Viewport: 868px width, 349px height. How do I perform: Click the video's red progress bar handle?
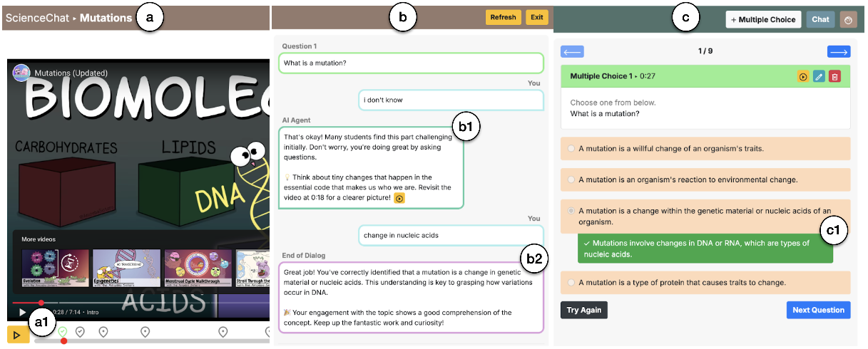41,303
